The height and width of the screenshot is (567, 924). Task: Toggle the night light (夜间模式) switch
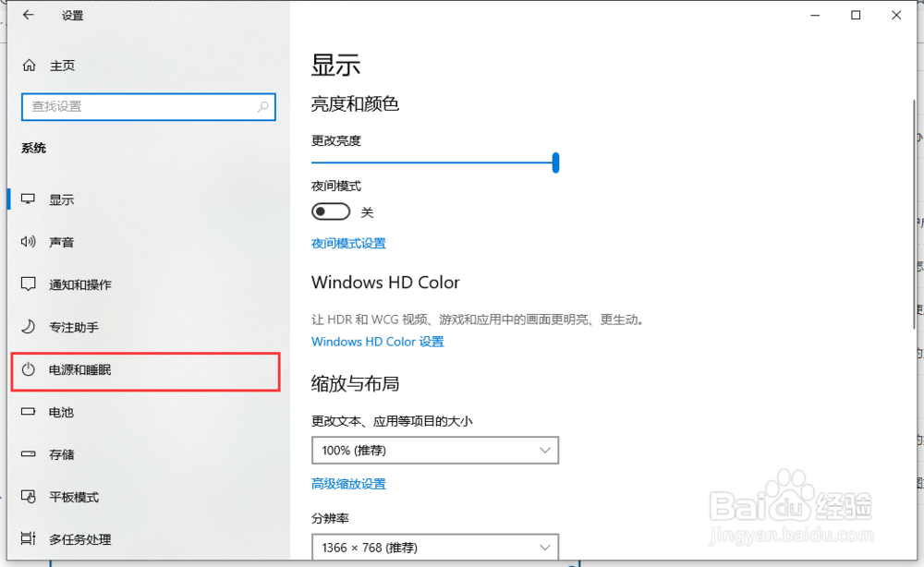click(331, 212)
